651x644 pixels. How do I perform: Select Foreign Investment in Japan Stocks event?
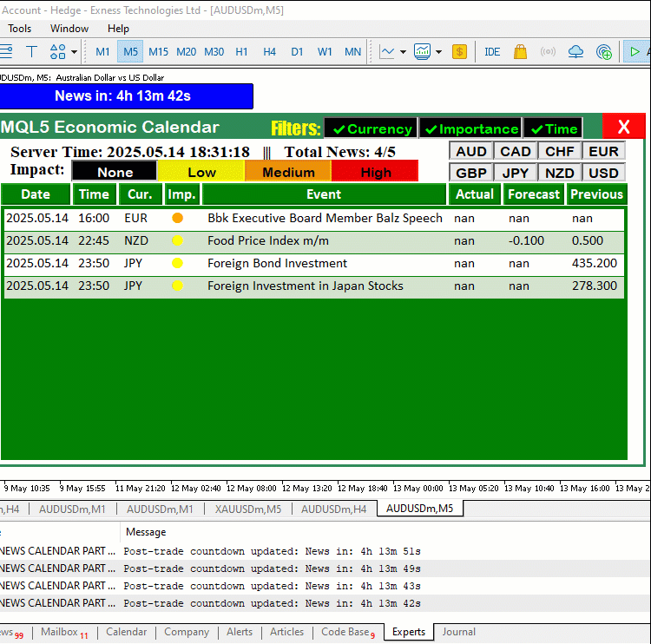click(x=314, y=286)
